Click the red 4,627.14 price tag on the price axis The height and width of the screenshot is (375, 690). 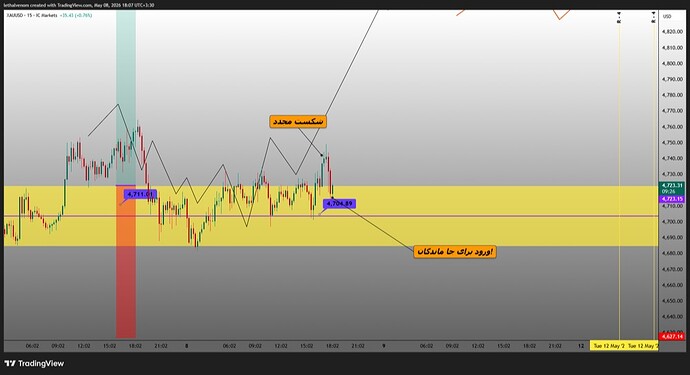[x=672, y=337]
